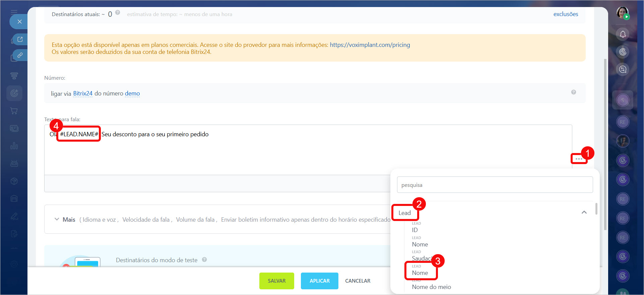The image size is (644, 295).
Task: Close the side panel with X button
Action: coord(19,22)
